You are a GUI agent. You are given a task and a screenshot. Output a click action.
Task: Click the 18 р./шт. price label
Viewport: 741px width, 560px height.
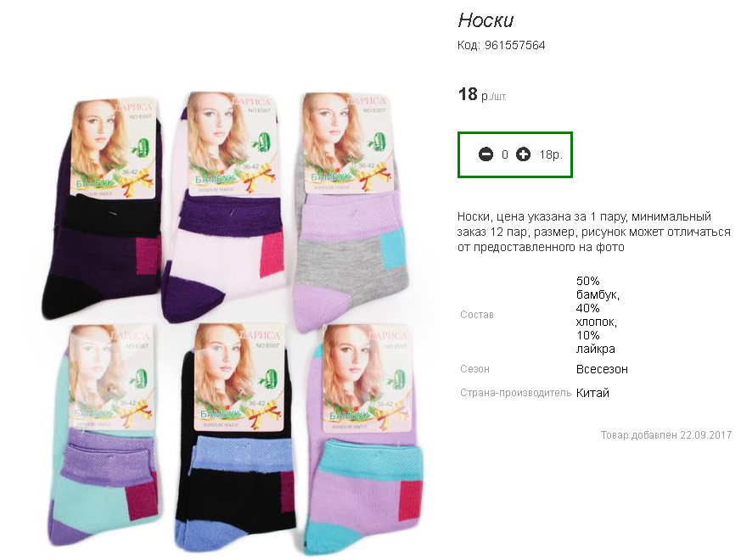[x=482, y=94]
